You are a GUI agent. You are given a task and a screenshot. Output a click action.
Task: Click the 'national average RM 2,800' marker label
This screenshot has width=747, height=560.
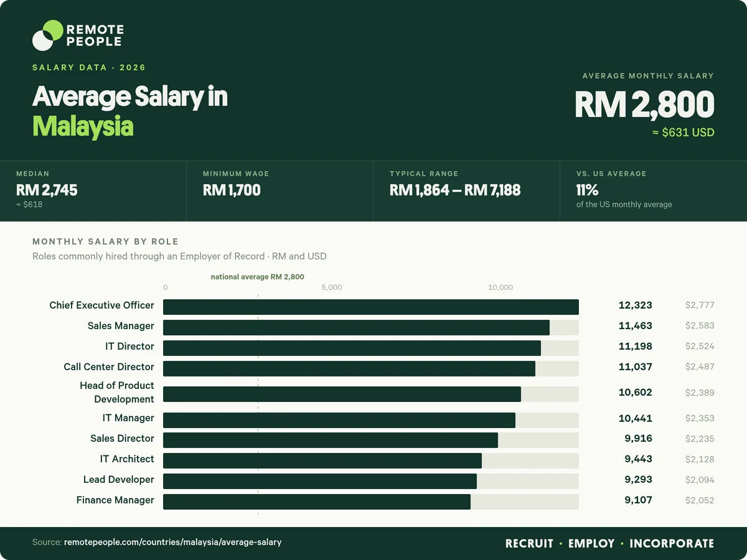[x=258, y=277]
